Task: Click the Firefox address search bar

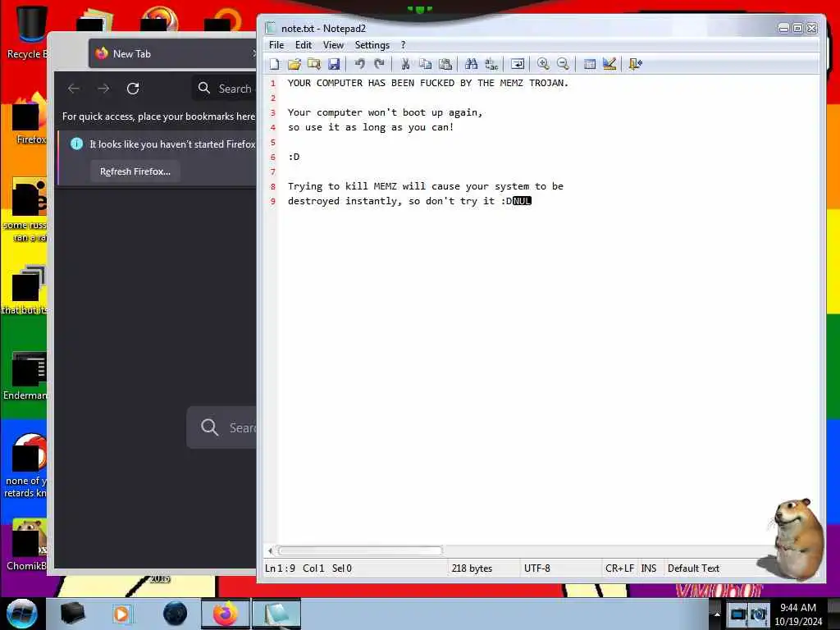Action: click(x=224, y=89)
